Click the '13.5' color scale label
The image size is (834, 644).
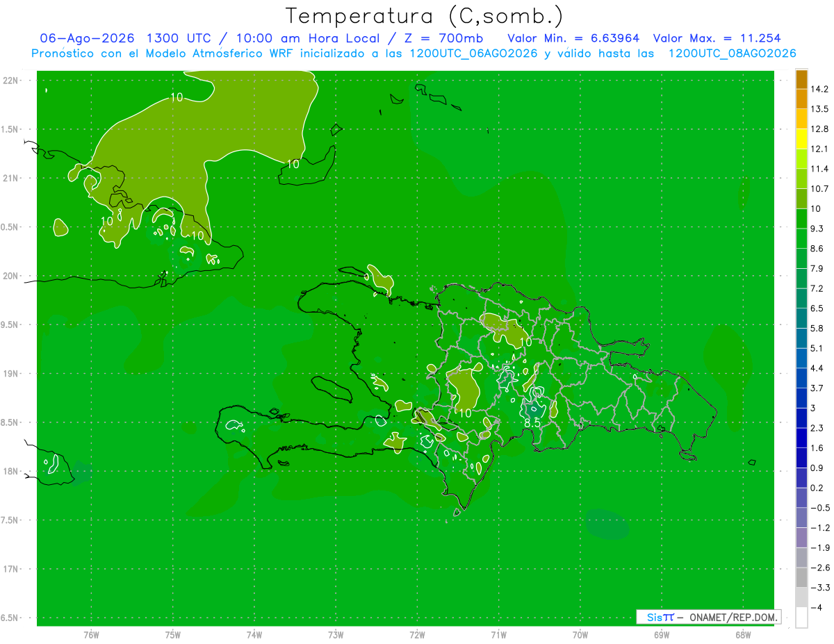[819, 109]
